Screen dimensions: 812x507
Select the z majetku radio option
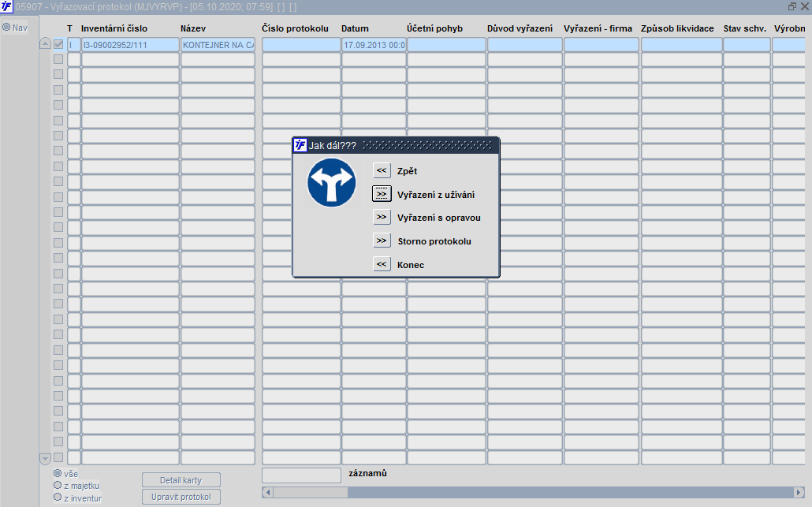58,486
